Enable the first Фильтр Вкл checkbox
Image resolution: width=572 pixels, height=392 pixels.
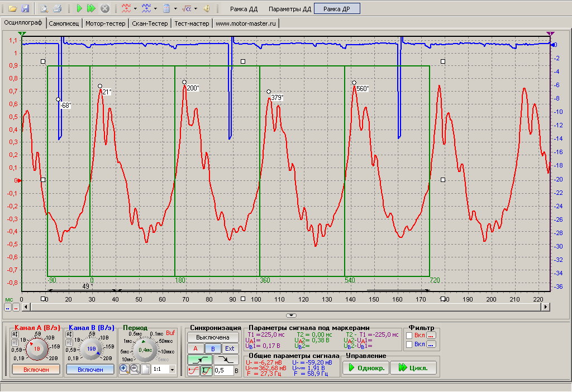(x=409, y=335)
